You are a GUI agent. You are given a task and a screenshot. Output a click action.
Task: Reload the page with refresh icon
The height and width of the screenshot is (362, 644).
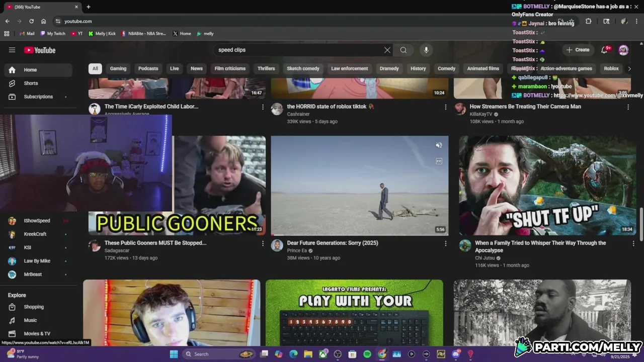[x=31, y=21]
